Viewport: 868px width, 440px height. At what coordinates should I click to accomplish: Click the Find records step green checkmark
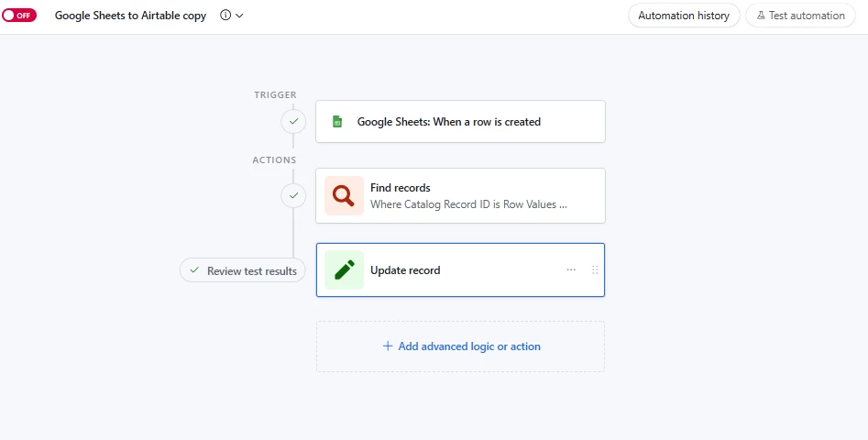pos(293,195)
